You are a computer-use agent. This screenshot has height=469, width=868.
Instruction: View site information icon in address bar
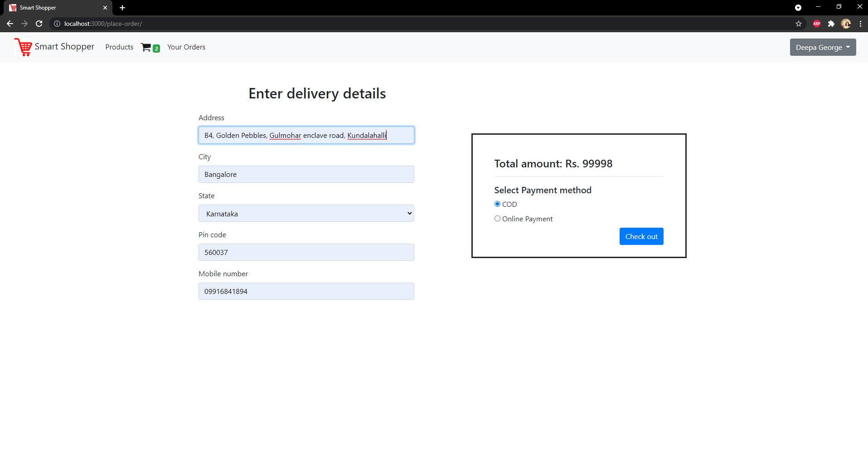(x=57, y=24)
